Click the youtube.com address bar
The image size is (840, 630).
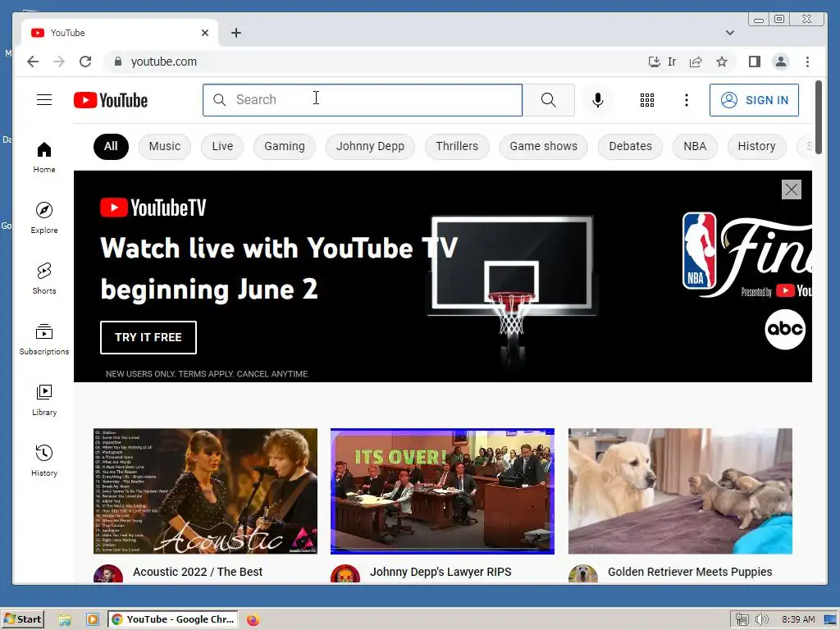pyautogui.click(x=375, y=62)
